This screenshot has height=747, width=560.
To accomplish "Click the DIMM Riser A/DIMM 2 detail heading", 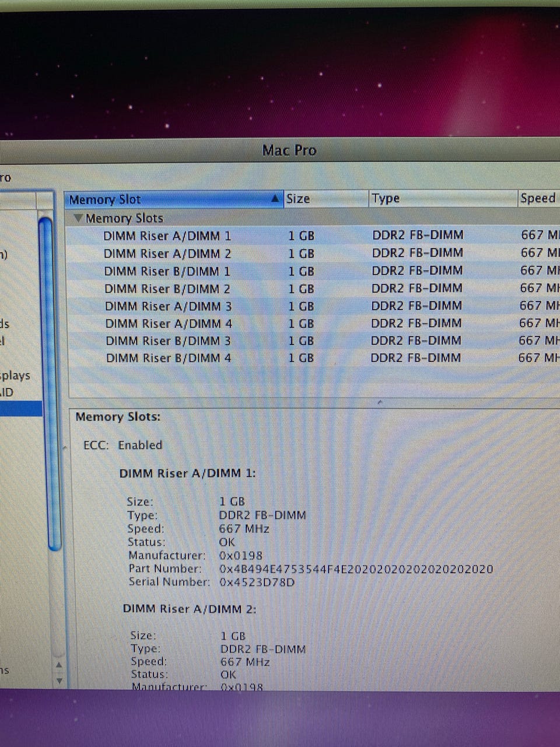I will 190,609.
